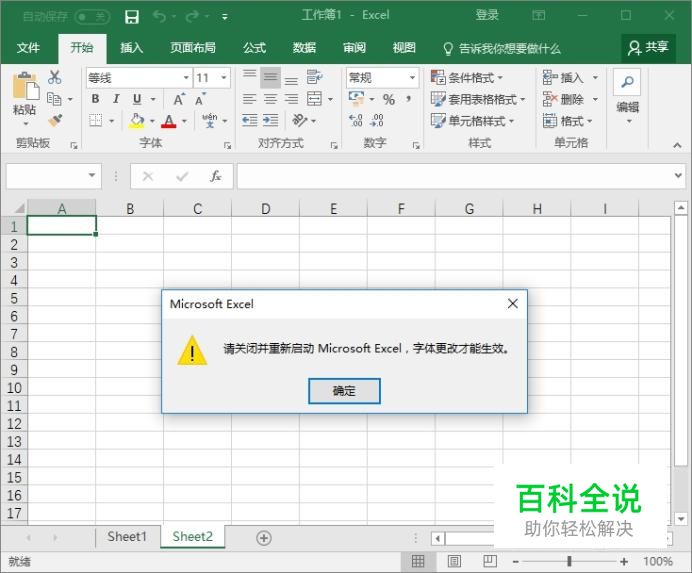Apply the red Font Color A
Screen dimensions: 692x573
click(169, 121)
